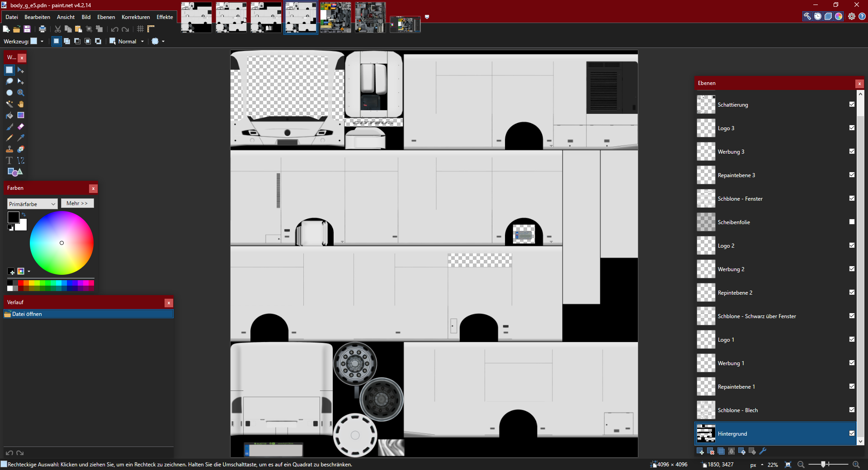Open the Primärfarbe dropdown
The width and height of the screenshot is (868, 470).
point(32,204)
